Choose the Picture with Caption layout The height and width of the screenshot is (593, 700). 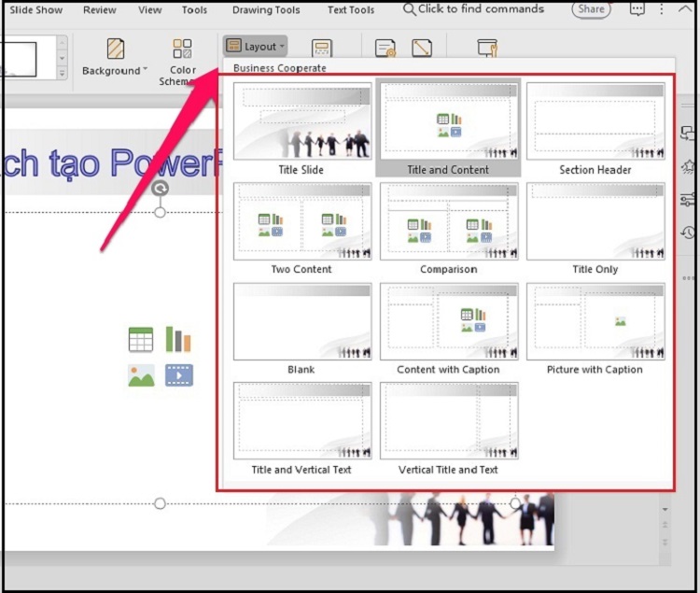coord(595,329)
